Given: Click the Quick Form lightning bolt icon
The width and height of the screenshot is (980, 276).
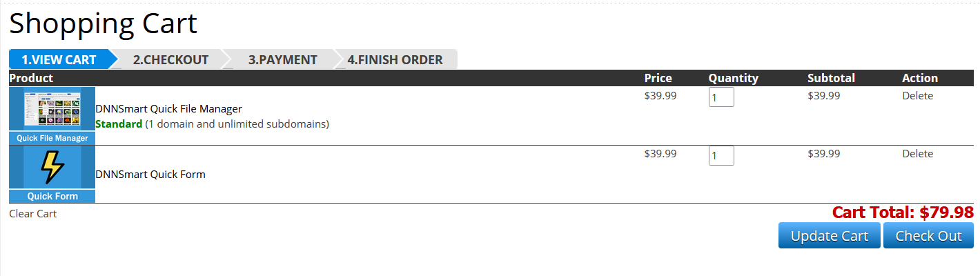Looking at the screenshot, I should [52, 167].
